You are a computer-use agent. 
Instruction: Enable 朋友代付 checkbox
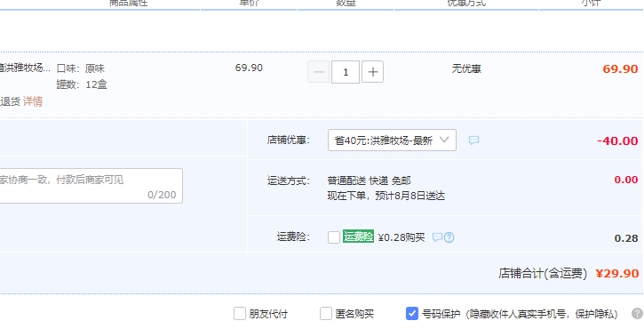pos(240,314)
